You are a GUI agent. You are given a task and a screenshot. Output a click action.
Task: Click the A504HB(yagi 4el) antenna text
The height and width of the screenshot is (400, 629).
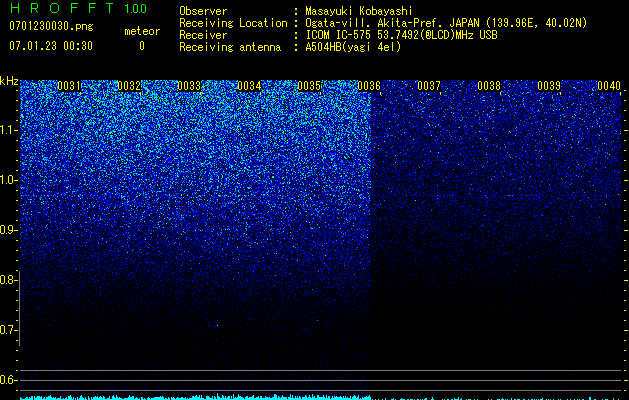[x=353, y=47]
